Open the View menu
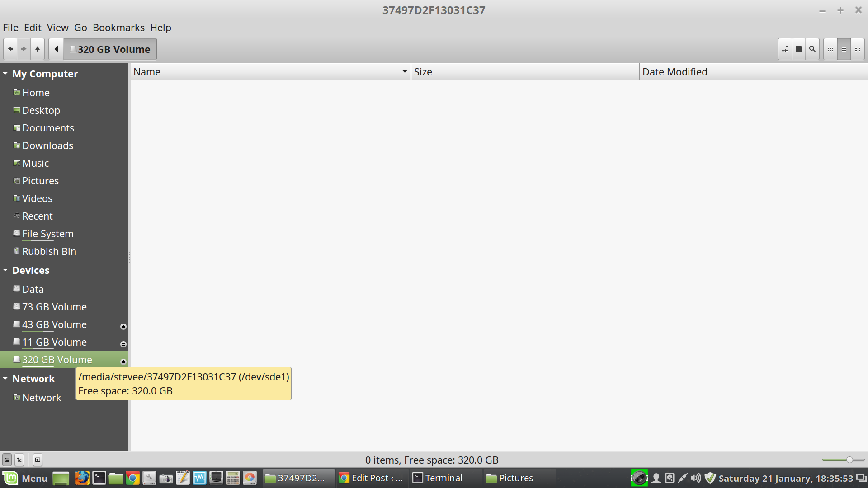The height and width of the screenshot is (488, 868). (x=57, y=28)
